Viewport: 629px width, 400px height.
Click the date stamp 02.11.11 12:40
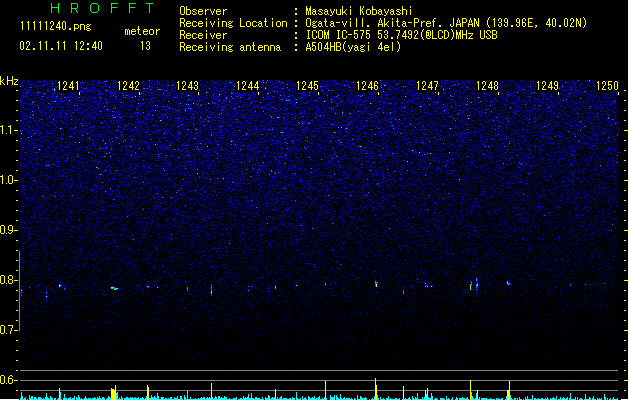[x=61, y=46]
